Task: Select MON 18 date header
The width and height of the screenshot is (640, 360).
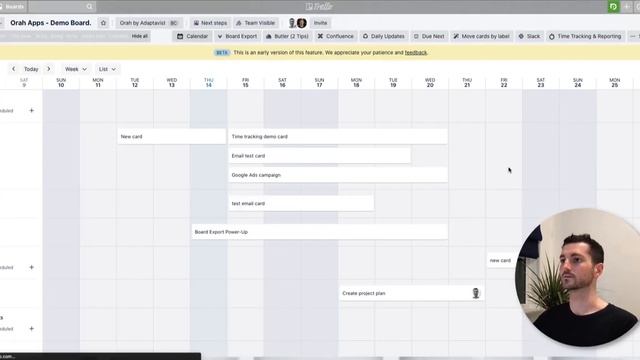Action: point(356,82)
